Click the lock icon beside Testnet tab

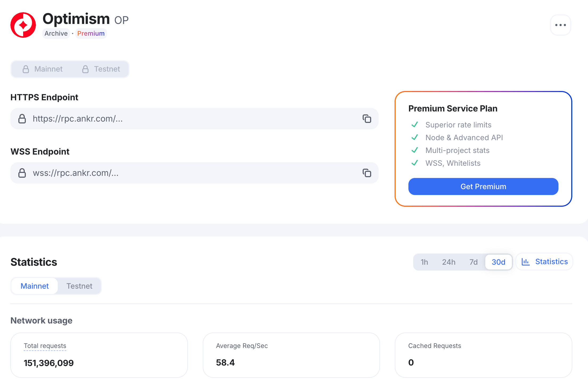coord(85,69)
